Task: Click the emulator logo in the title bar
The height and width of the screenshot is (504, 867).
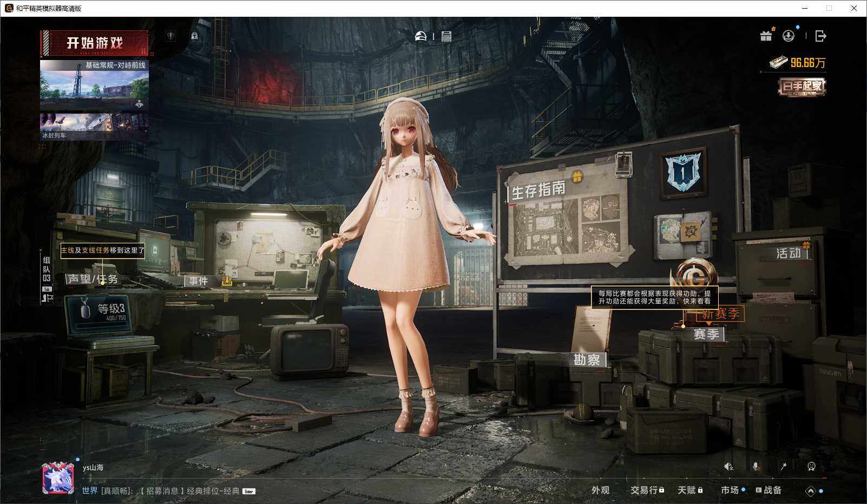Action: point(9,8)
